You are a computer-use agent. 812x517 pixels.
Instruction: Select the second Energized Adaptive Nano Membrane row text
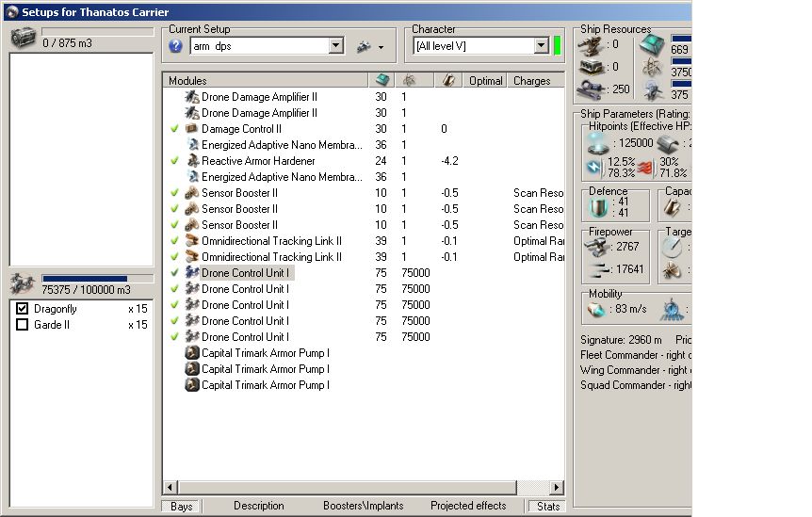[282, 177]
